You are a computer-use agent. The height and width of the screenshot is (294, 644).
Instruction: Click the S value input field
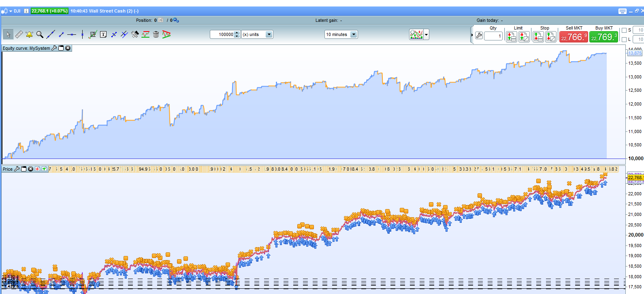coord(638,30)
